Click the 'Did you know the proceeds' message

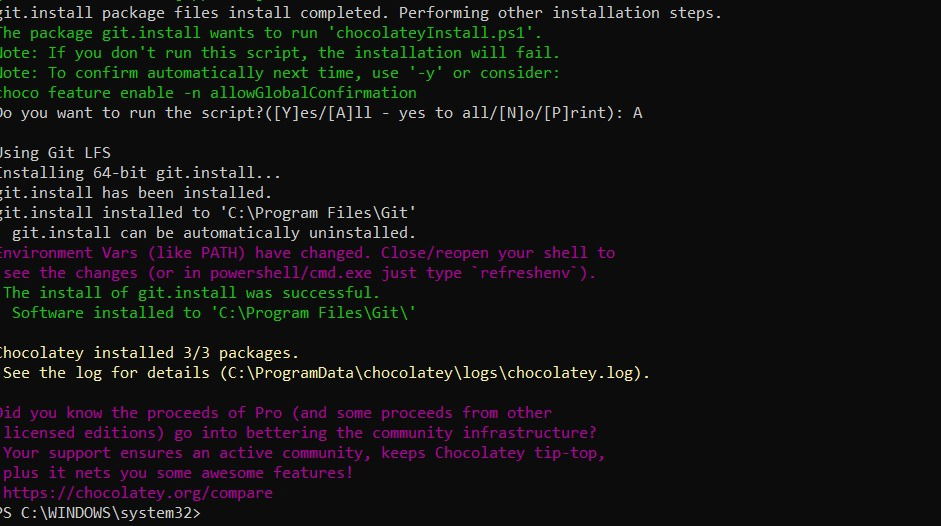(x=275, y=413)
